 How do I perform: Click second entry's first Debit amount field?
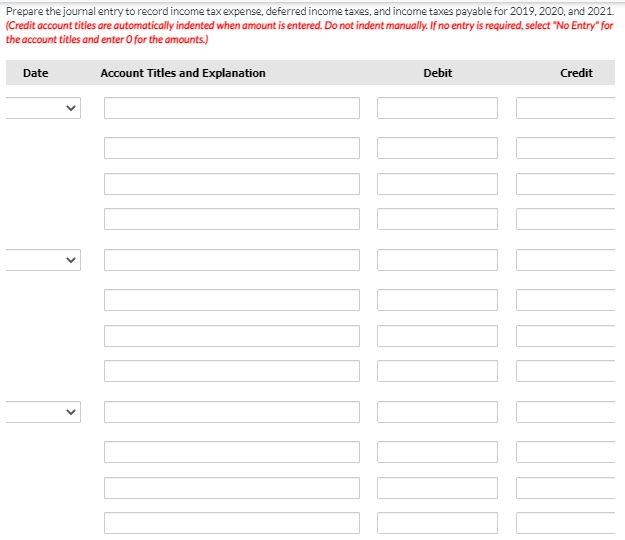437,260
